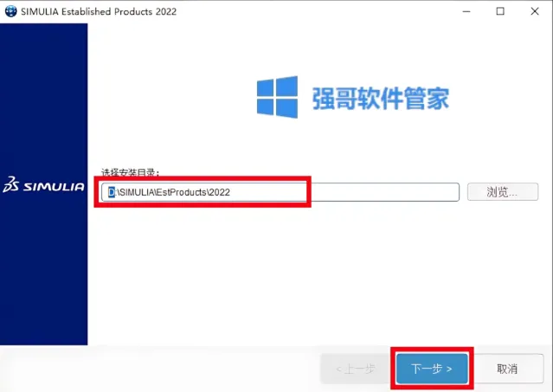Click the SIMULIA wordmark in the sidebar

pyautogui.click(x=54, y=187)
